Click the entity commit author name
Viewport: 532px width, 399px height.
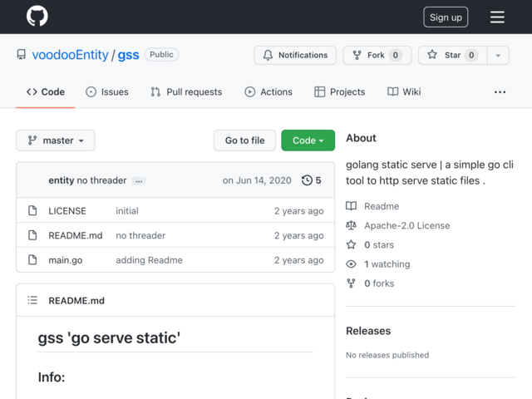point(61,180)
